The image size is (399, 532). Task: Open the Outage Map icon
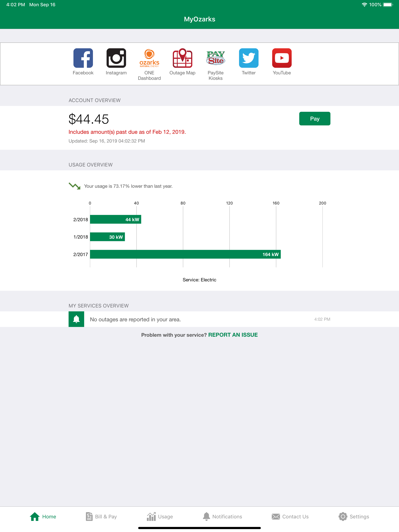tap(182, 58)
